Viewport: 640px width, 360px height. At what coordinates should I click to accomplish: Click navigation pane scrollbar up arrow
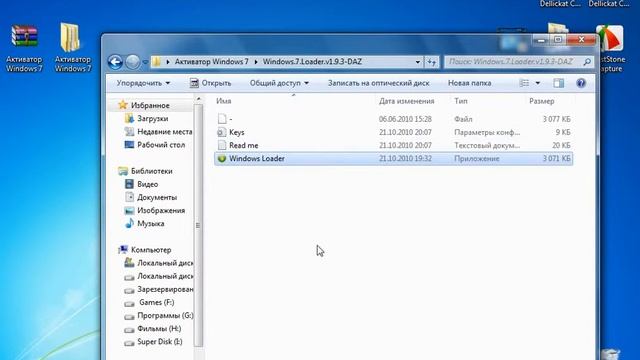[198, 99]
